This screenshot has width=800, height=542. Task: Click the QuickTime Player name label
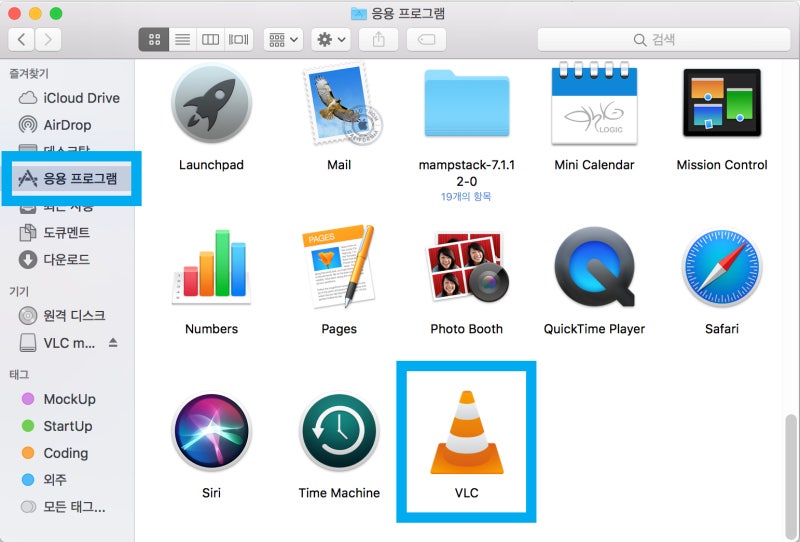(x=594, y=329)
